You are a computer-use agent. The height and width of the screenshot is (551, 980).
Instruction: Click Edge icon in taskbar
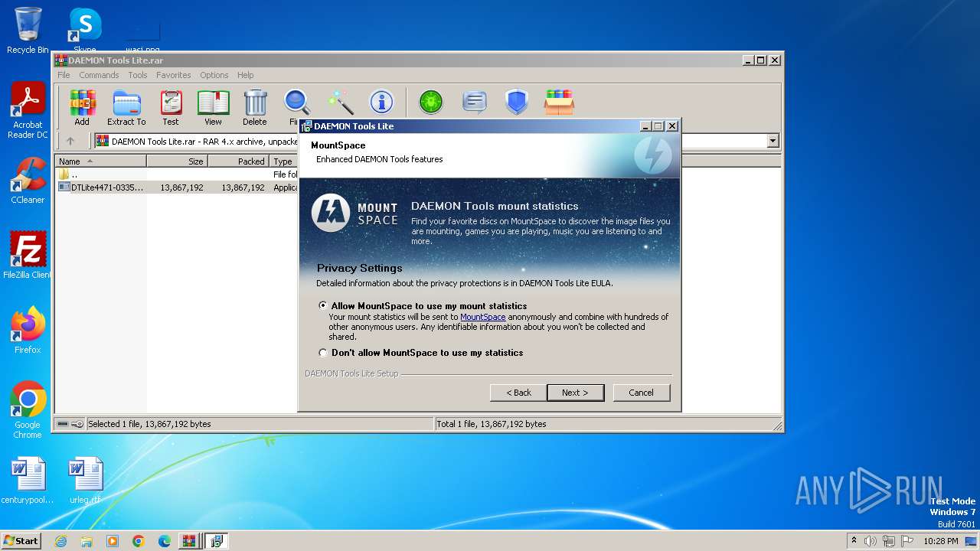(x=165, y=541)
